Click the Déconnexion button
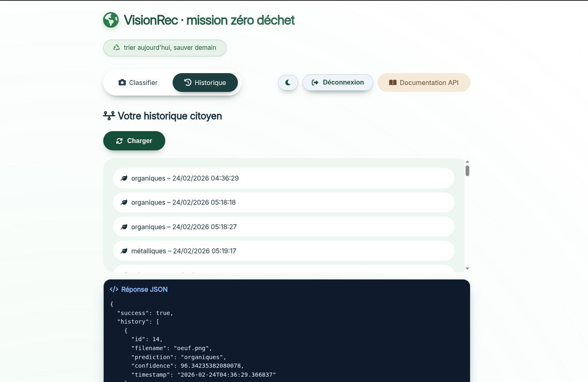The height and width of the screenshot is (382, 588). (x=338, y=83)
